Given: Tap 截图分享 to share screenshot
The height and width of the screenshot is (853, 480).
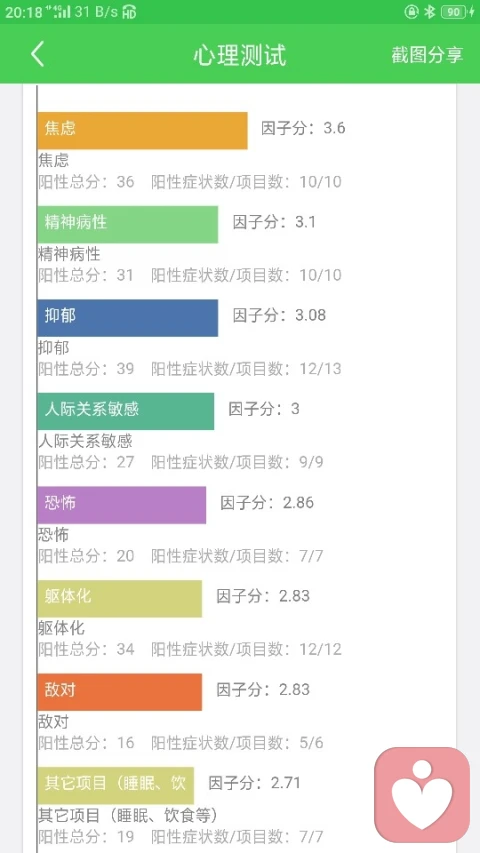Looking at the screenshot, I should 427,54.
